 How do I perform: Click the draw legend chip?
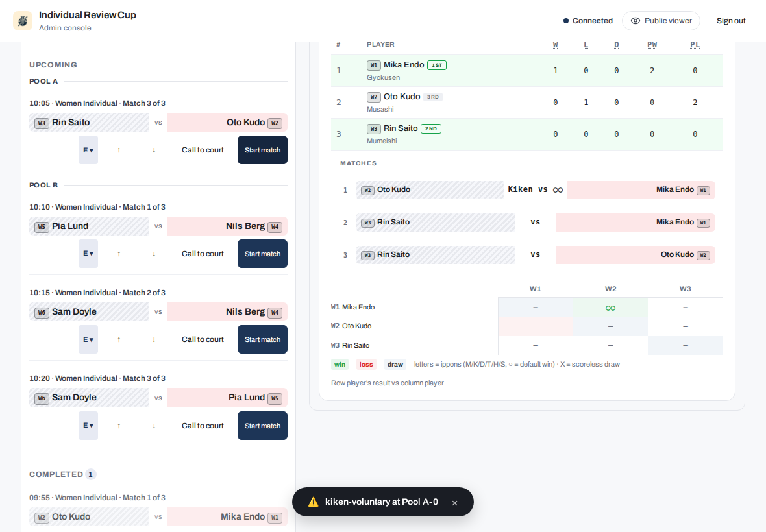click(395, 364)
